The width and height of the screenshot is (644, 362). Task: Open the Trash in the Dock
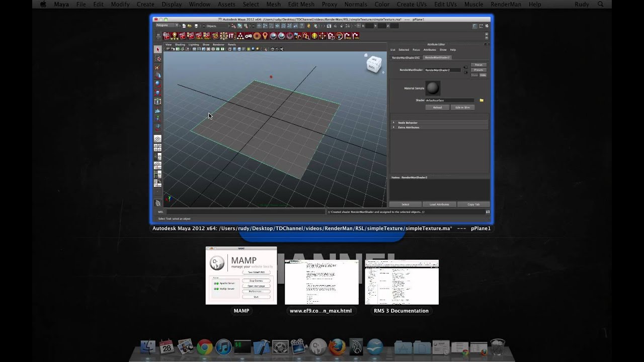[x=497, y=347]
